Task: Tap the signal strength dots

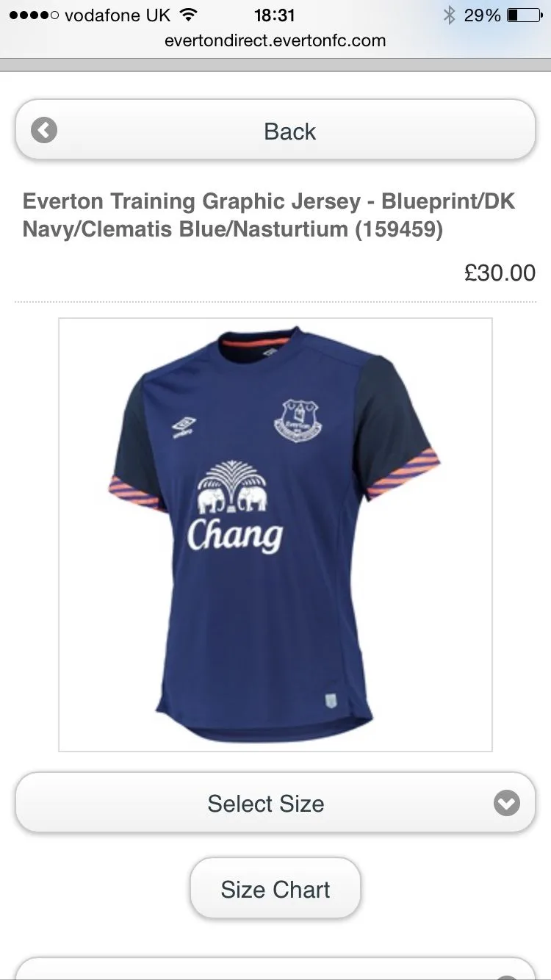Action: click(34, 15)
